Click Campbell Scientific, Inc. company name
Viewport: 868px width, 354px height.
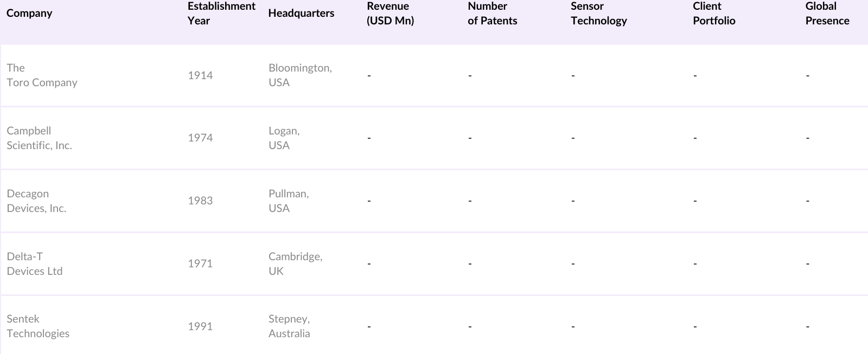[39, 138]
